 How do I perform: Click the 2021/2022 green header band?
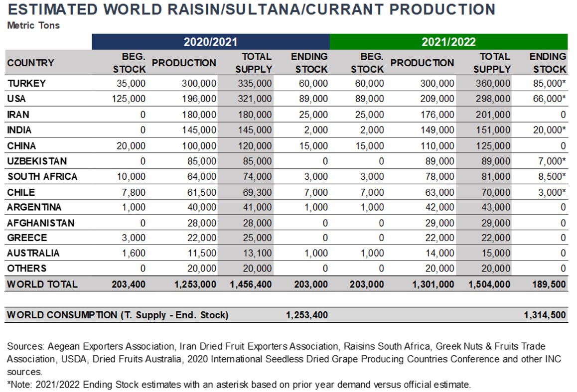(x=448, y=42)
